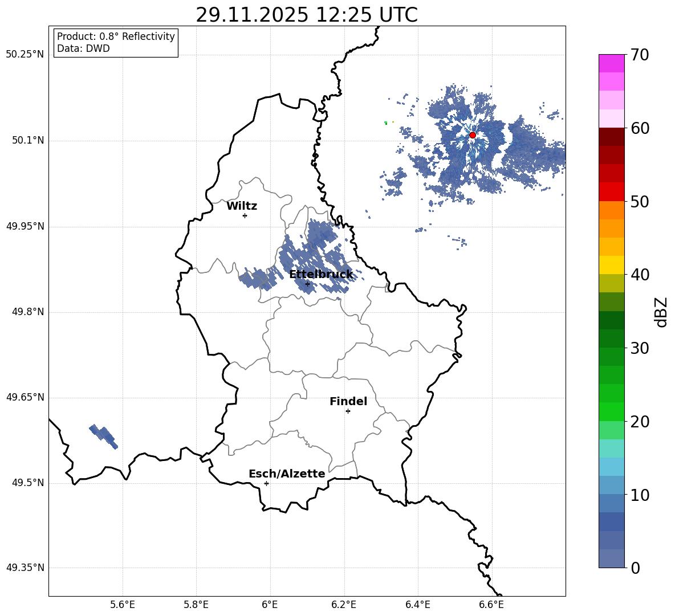Screen dimensions: 675x616
Task: Click the 50.1°N latitude label
Action: 28,141
